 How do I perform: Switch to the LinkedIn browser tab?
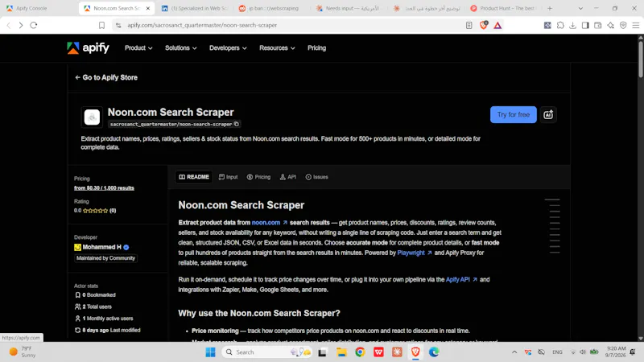pyautogui.click(x=195, y=8)
